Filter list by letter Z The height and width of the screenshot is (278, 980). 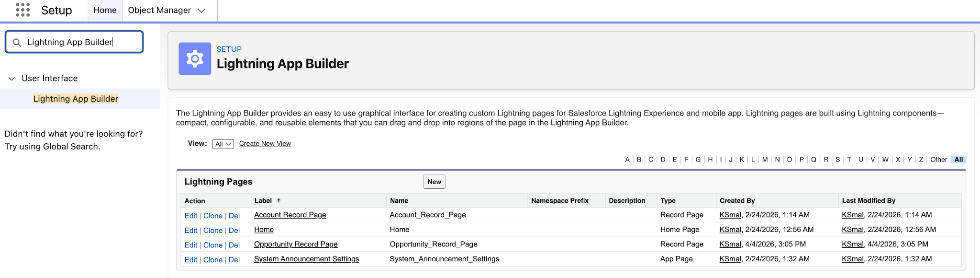click(x=921, y=160)
